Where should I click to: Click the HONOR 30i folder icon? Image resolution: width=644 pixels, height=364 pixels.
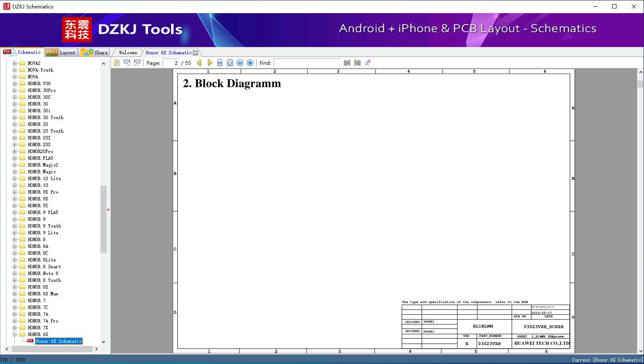click(x=22, y=111)
